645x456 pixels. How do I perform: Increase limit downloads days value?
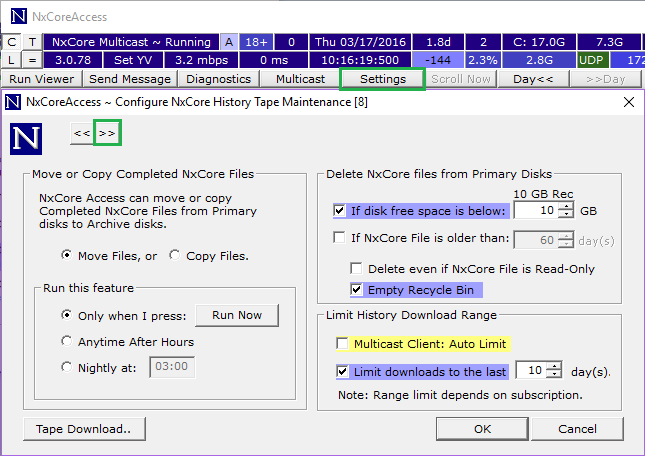[555, 367]
